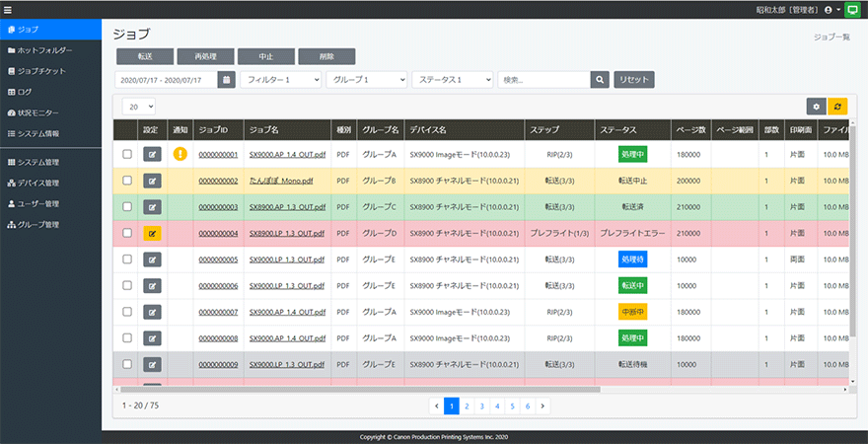868x444 pixels.
Task: Click the yellow refresh icon button
Action: coord(837,106)
